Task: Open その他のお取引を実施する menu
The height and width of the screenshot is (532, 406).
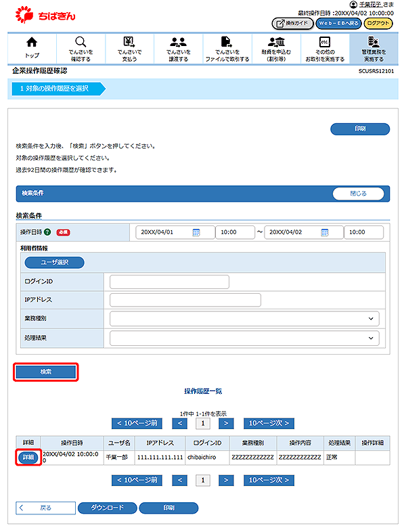Action: (x=325, y=48)
